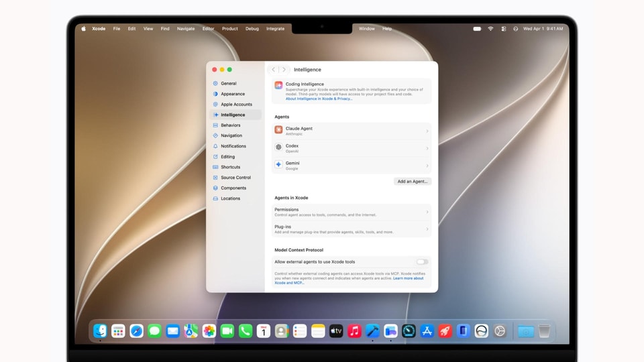Open Messages from the Dock
The image size is (644, 362).
[154, 330]
